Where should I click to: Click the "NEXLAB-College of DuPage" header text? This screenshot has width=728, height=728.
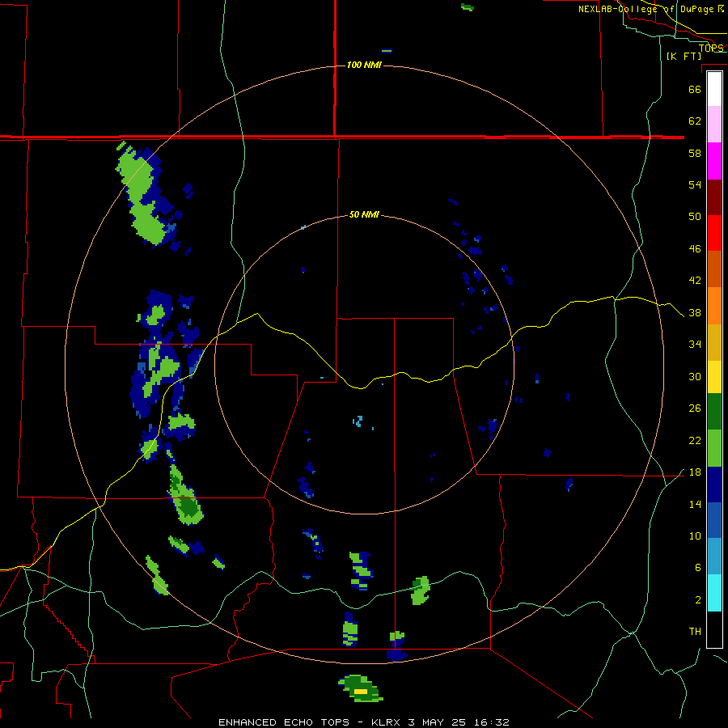[x=648, y=9]
